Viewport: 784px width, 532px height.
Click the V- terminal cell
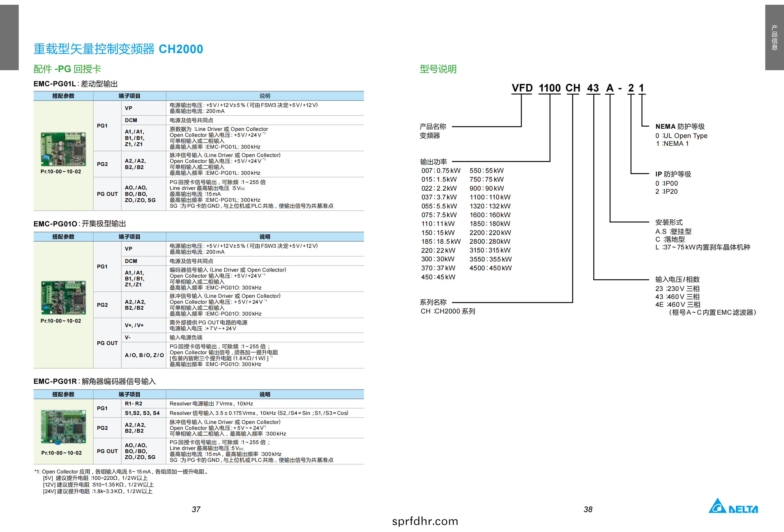[143, 338]
